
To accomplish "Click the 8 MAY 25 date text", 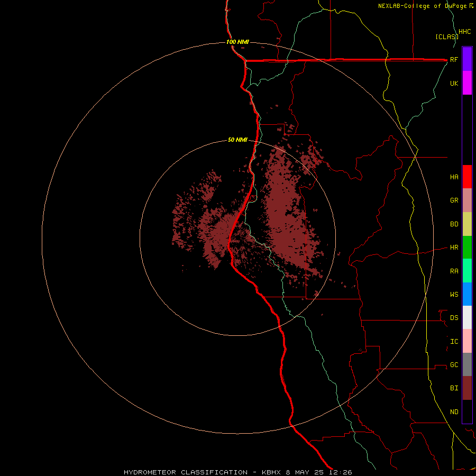I will pyautogui.click(x=306, y=472).
